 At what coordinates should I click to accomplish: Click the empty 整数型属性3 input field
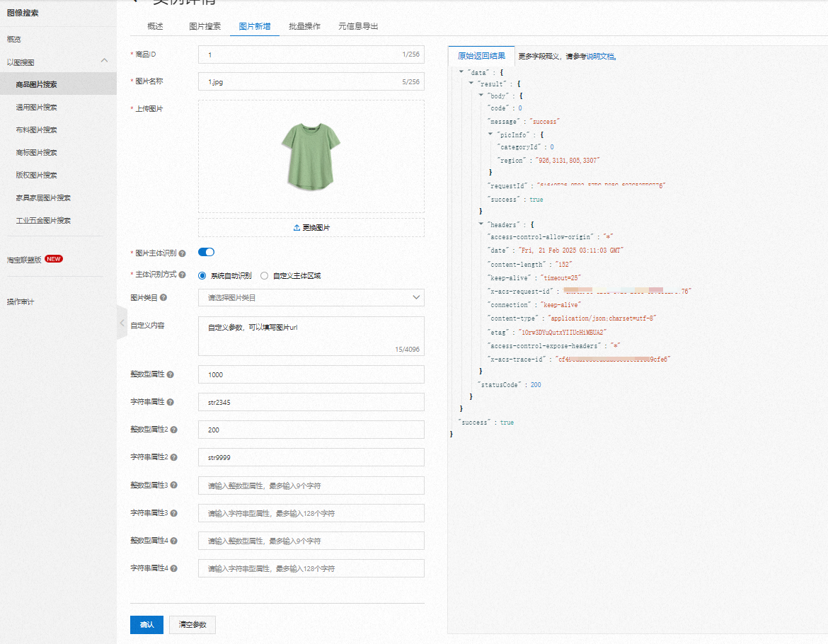311,485
